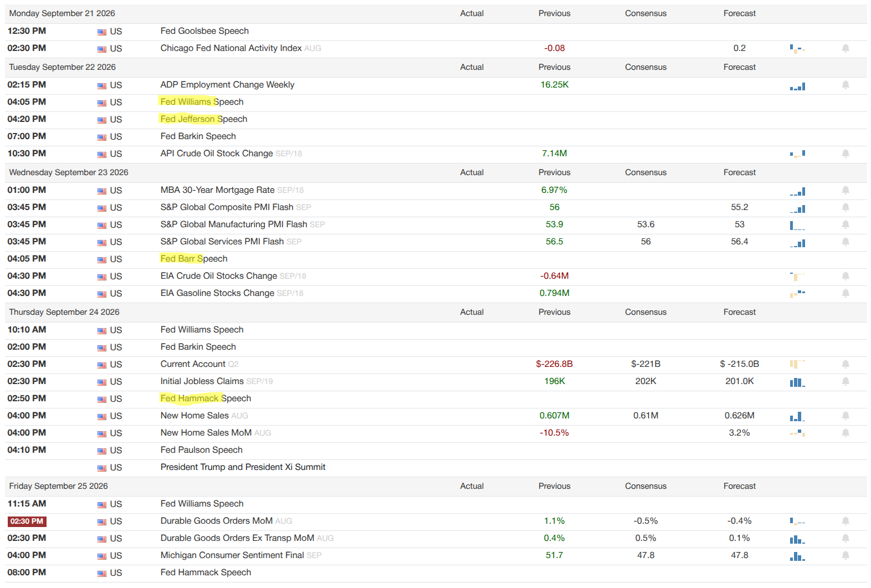This screenshot has width=871, height=588.
Task: Toggle alert bell for Current Account Q2
Action: (x=846, y=364)
